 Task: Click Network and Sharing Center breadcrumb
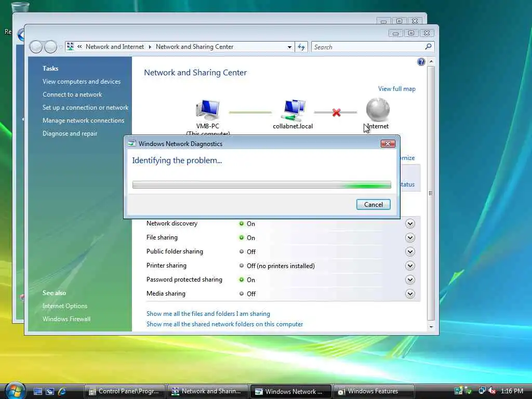(194, 47)
